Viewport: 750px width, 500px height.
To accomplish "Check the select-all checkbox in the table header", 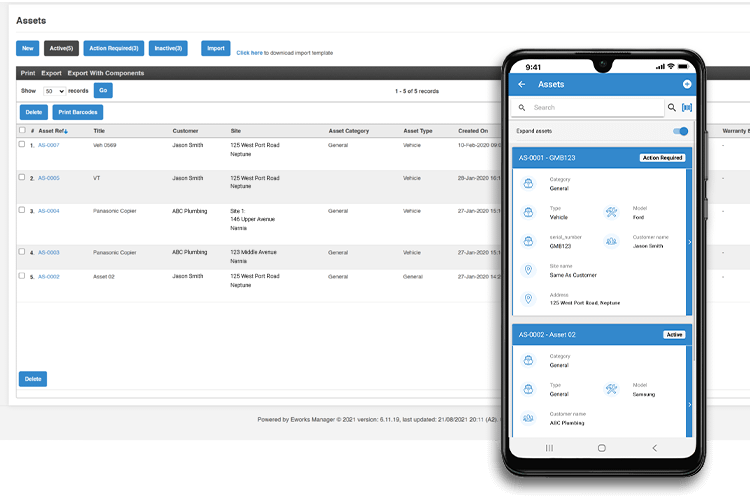I will (22, 130).
